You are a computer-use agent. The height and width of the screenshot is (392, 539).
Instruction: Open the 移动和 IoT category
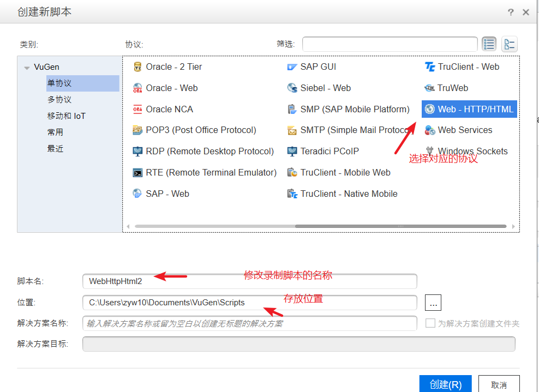tap(66, 116)
